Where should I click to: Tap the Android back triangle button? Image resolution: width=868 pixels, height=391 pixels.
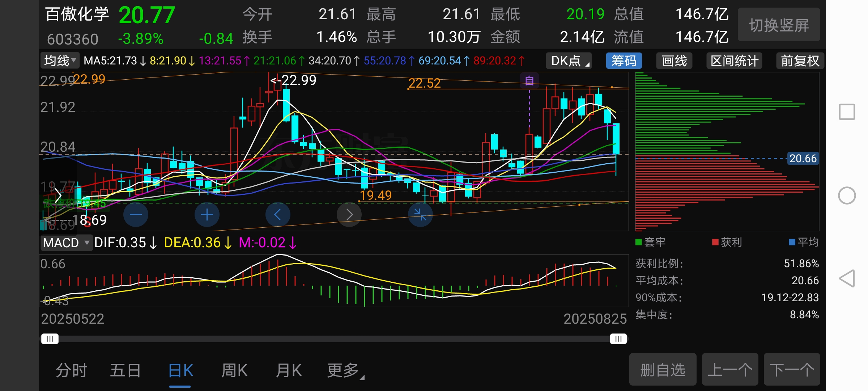click(x=847, y=278)
